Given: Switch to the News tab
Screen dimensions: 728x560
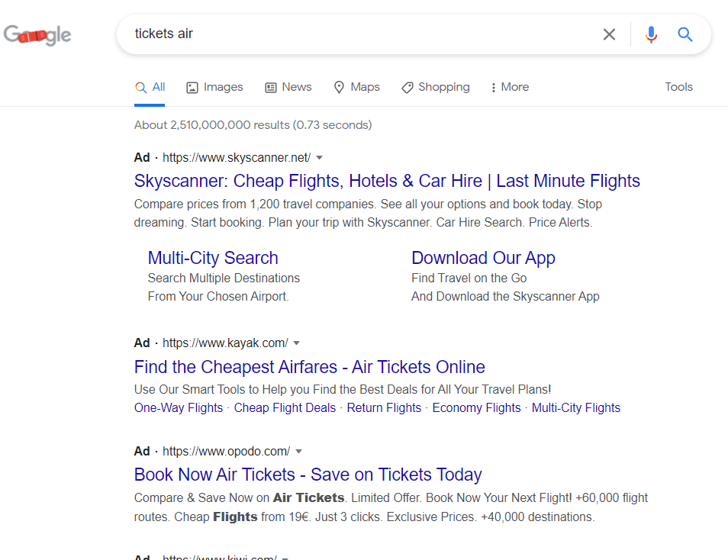Looking at the screenshot, I should (288, 87).
